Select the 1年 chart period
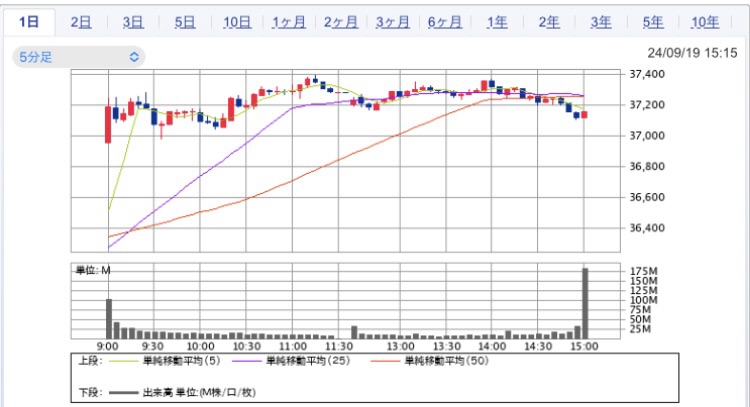Viewport: 750px width, 407px height. click(x=497, y=22)
